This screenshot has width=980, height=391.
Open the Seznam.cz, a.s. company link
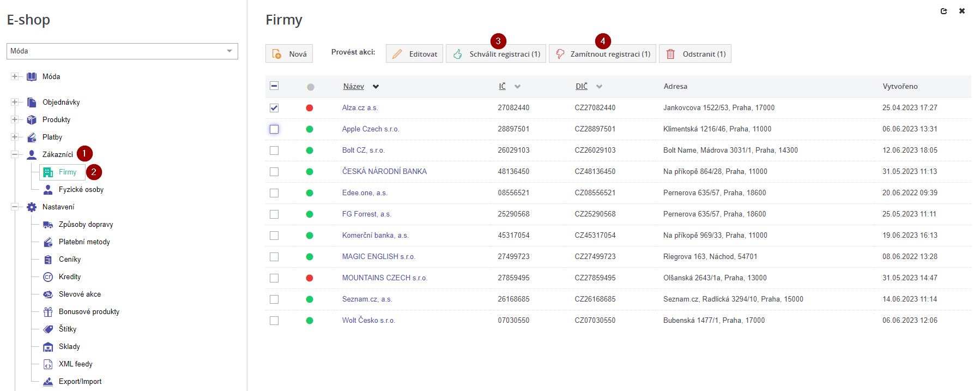click(x=367, y=299)
